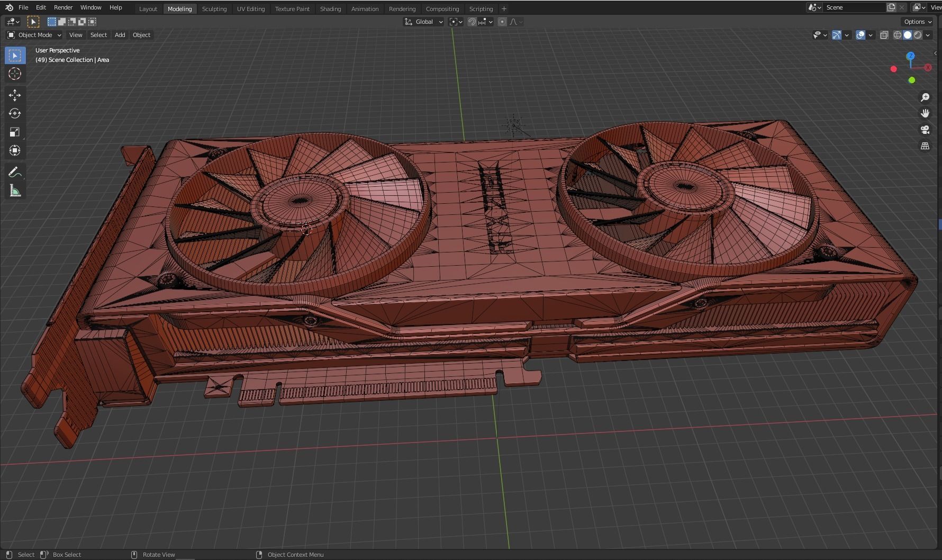Viewport: 942px width, 560px height.
Task: Open pivot point dropdown
Action: pyautogui.click(x=456, y=22)
